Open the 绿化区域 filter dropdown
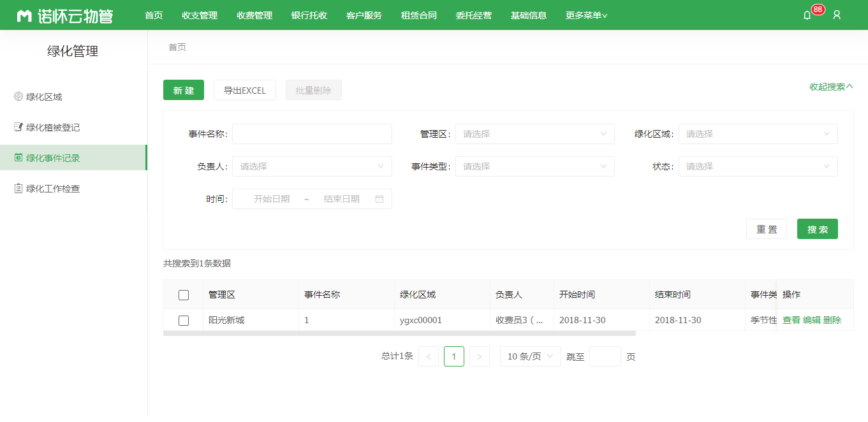The height and width of the screenshot is (422, 868). [x=758, y=134]
